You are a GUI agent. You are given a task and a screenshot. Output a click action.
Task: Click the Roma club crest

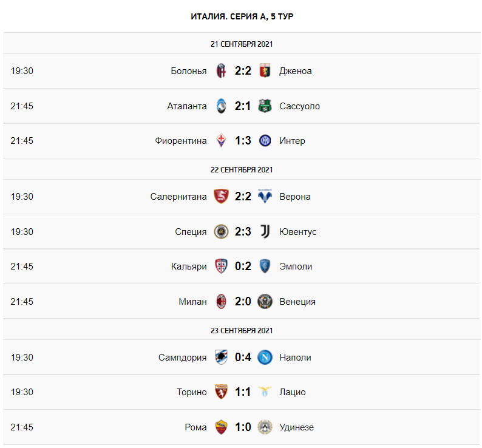(x=221, y=427)
